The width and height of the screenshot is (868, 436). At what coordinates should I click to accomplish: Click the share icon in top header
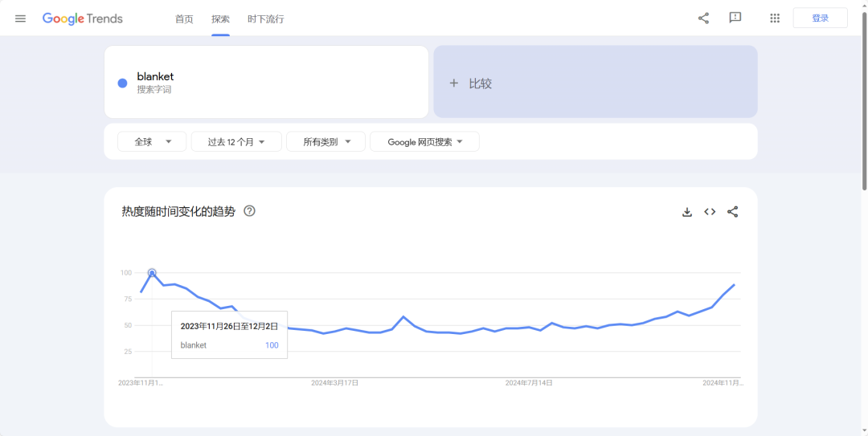point(703,18)
